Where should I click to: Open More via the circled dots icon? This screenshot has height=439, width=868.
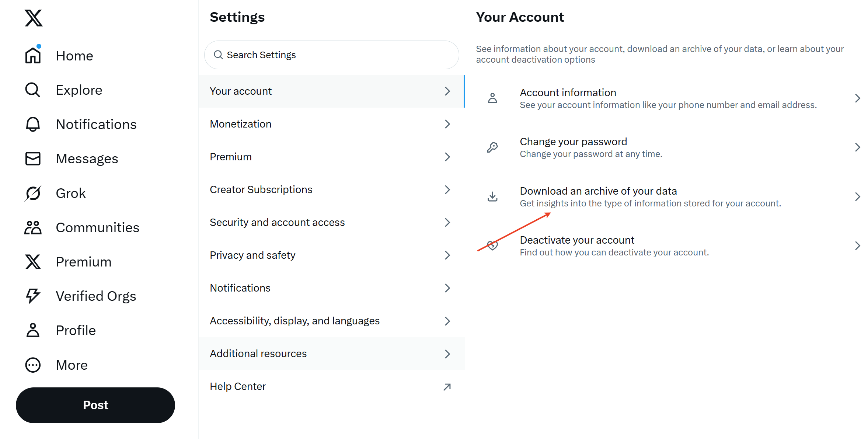pos(33,365)
